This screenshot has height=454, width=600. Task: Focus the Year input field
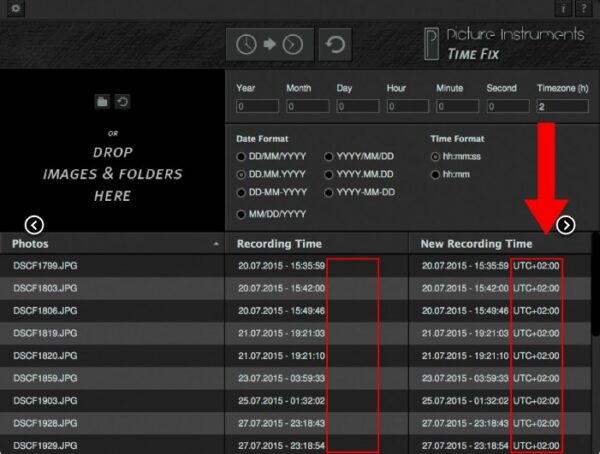258,106
